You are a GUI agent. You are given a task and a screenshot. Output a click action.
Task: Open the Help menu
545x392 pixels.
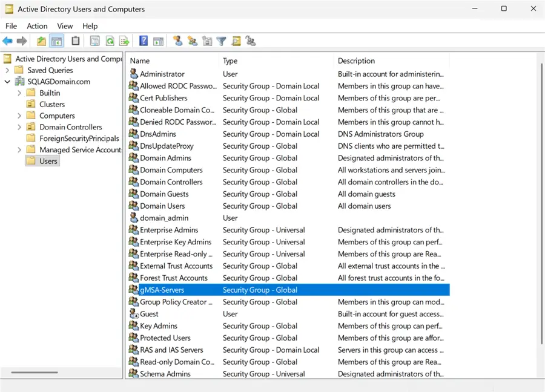pyautogui.click(x=90, y=26)
